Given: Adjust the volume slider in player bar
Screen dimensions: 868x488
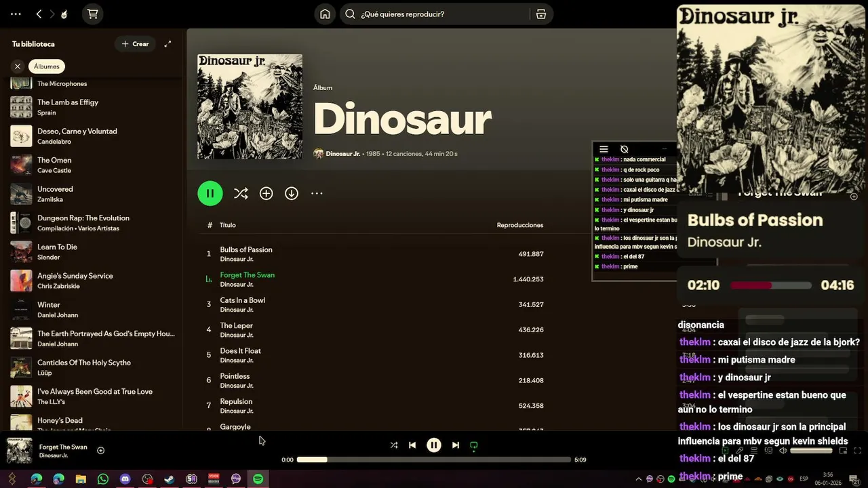Looking at the screenshot, I should click(811, 451).
